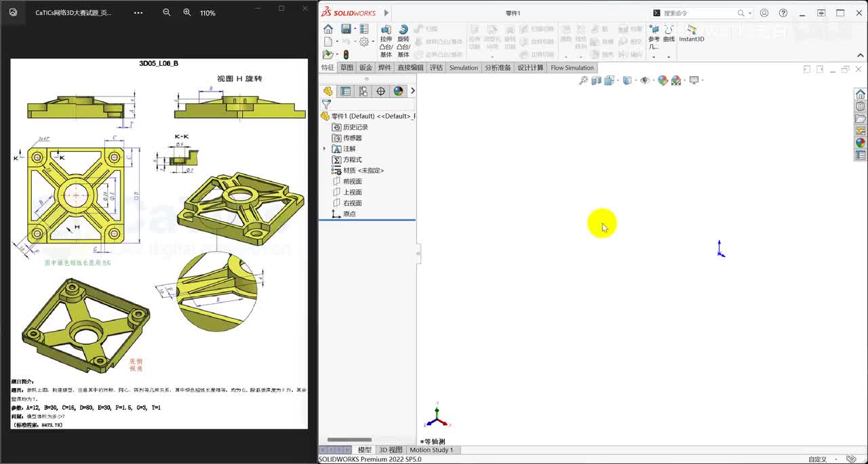This screenshot has height=464, width=868.
Task: Select 原点 origin in tree
Action: pyautogui.click(x=344, y=214)
